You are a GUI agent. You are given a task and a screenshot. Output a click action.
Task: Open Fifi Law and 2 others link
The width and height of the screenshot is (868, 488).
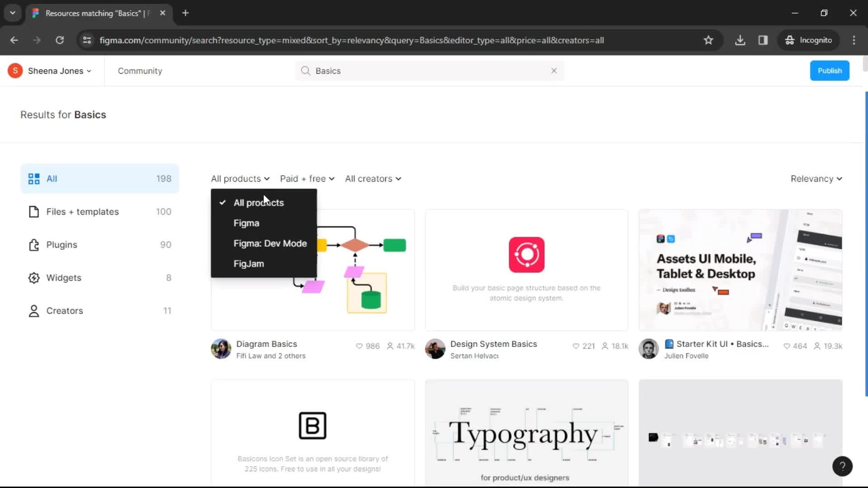point(271,356)
